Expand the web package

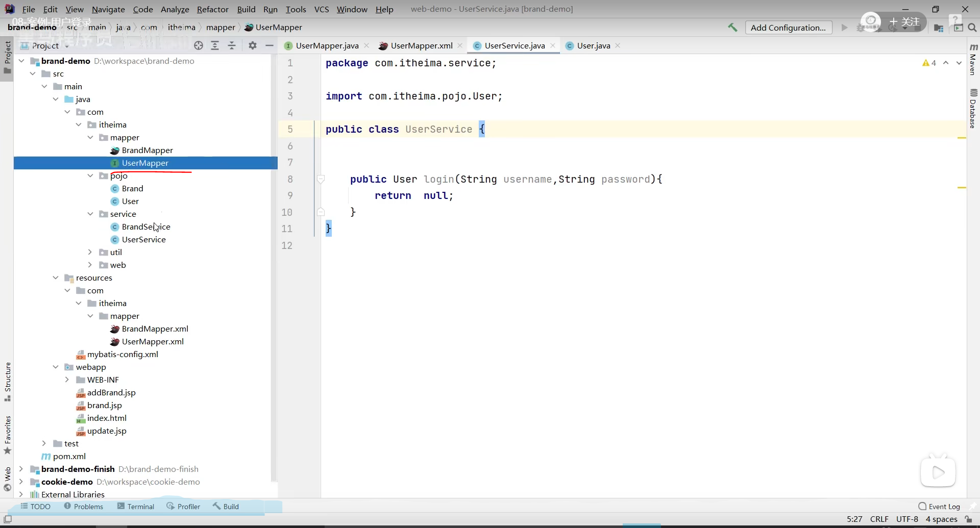point(90,265)
